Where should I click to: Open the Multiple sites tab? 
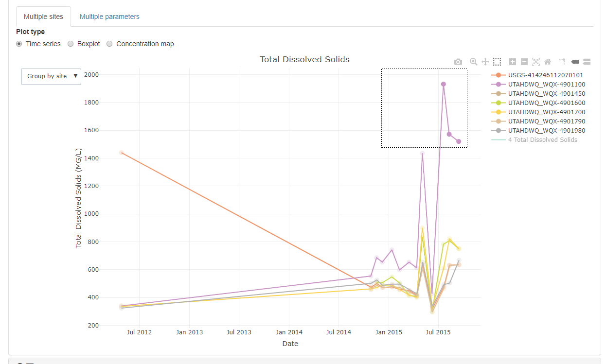(x=43, y=17)
